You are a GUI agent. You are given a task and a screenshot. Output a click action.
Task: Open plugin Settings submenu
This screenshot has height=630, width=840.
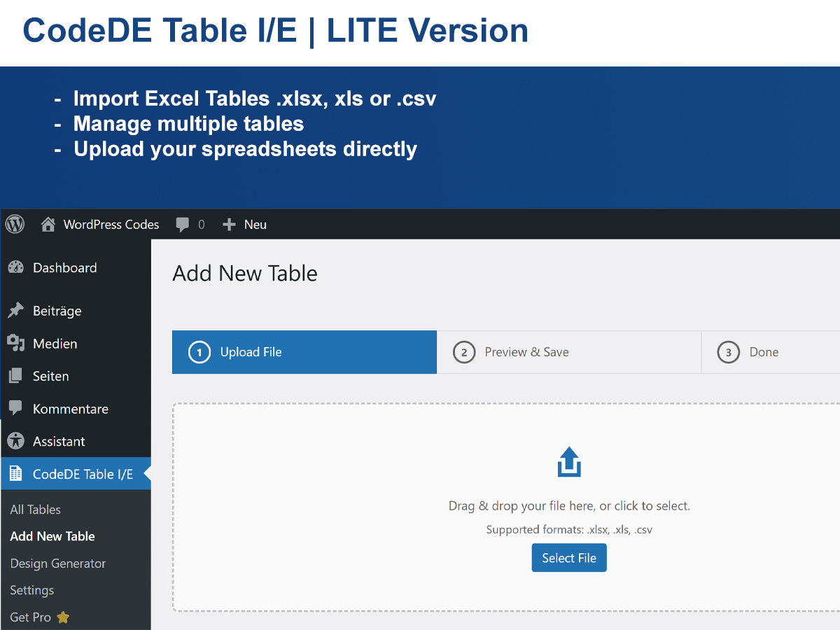point(32,590)
